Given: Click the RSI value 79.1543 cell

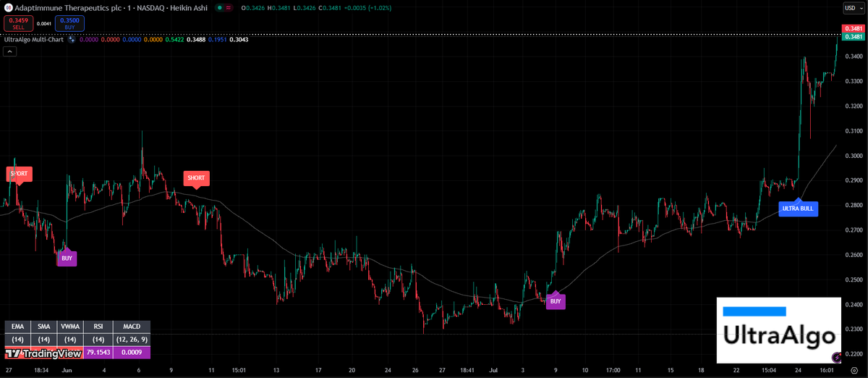Looking at the screenshot, I should (x=98, y=352).
